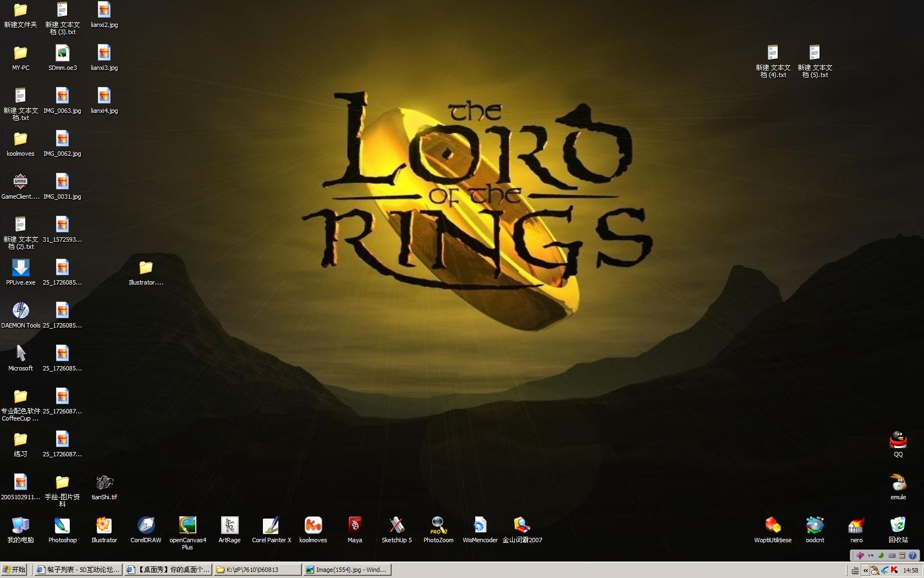
Task: Select the emule desktop icon
Action: [898, 487]
